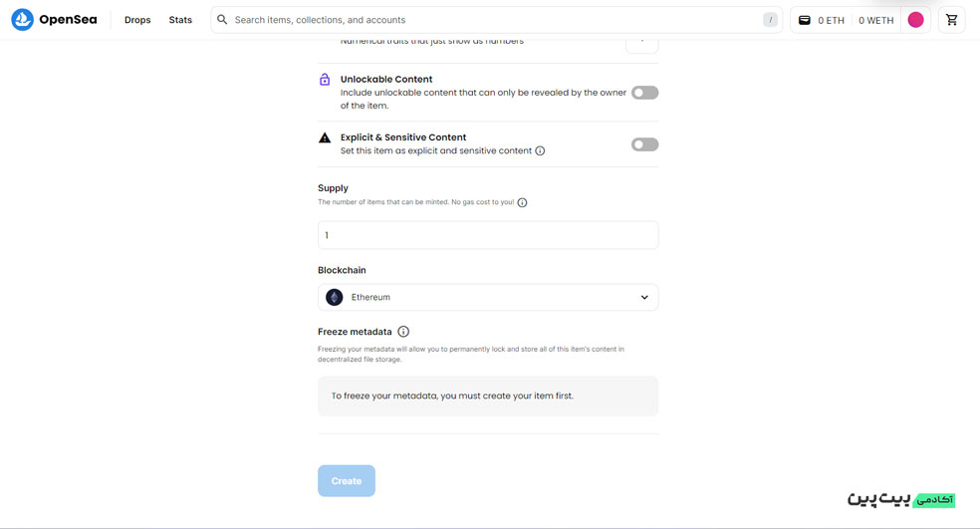Viewport: 980px width, 529px height.
Task: Open the Stats menu
Action: [180, 20]
